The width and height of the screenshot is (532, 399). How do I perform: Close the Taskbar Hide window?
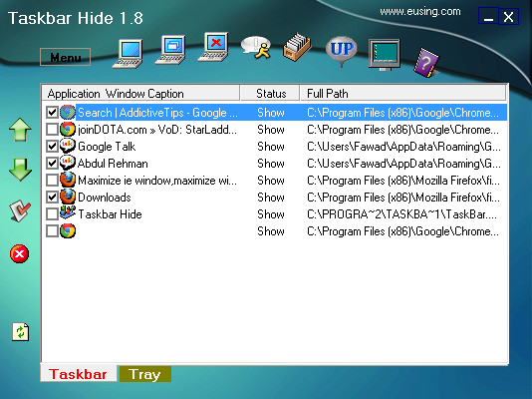[508, 16]
